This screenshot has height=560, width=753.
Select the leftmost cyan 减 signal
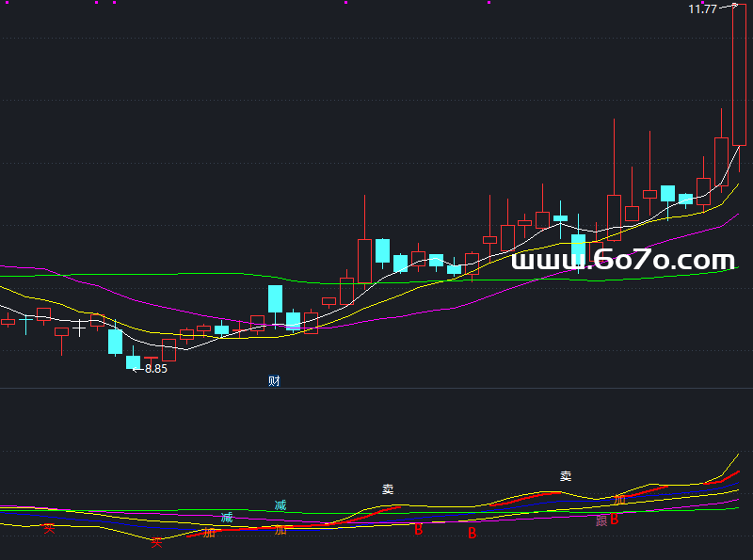(x=227, y=518)
